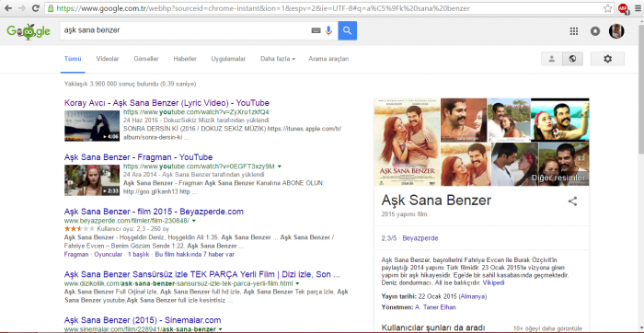Switch to the Haberler tab
The image size is (644, 333).
click(x=185, y=59)
